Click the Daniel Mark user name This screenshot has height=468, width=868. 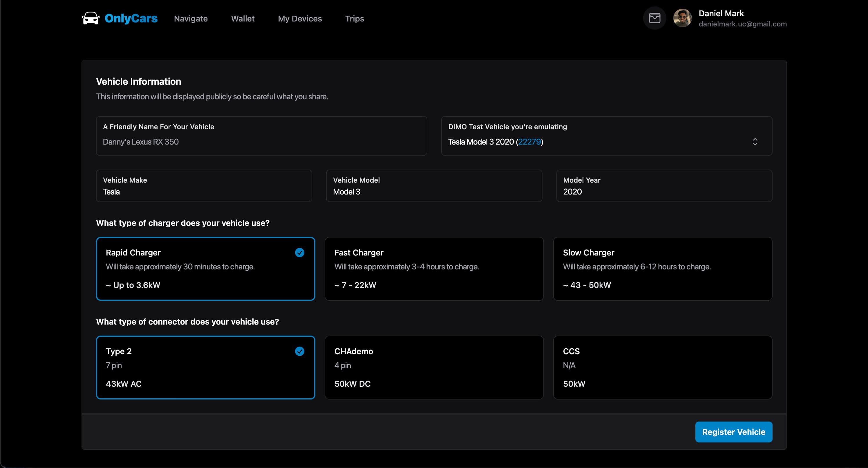pos(721,13)
